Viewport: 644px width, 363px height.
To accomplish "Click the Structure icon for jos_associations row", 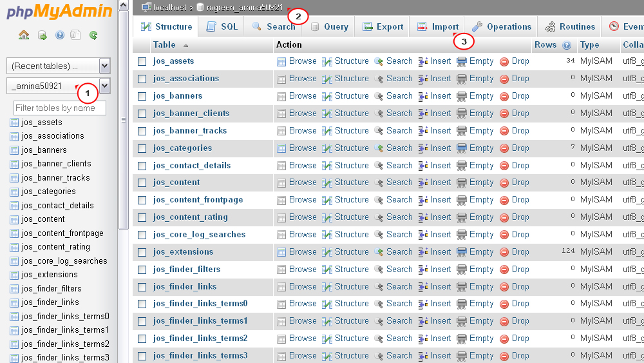I will pos(327,79).
